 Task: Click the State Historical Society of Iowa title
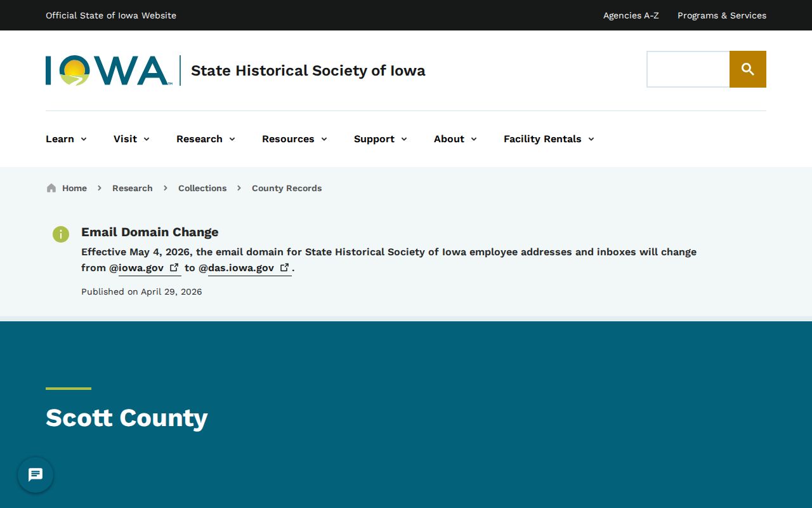click(308, 70)
